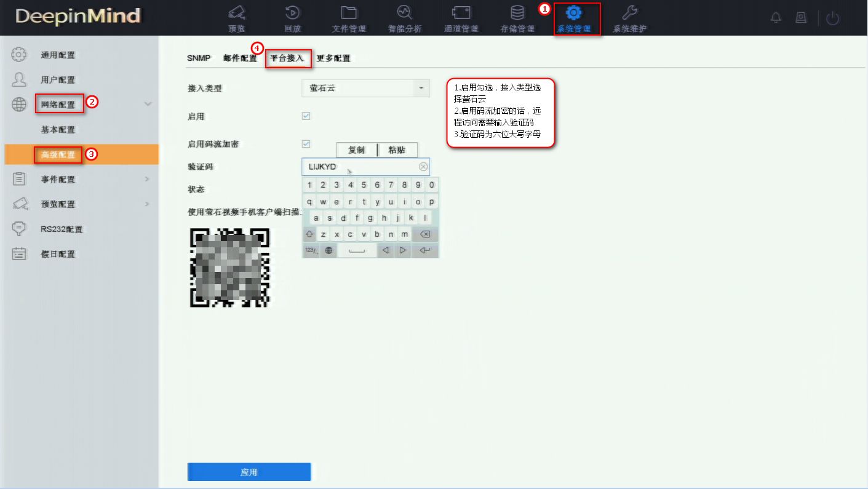Uncheck the 启用 checkbox
The height and width of the screenshot is (489, 868).
click(x=305, y=116)
